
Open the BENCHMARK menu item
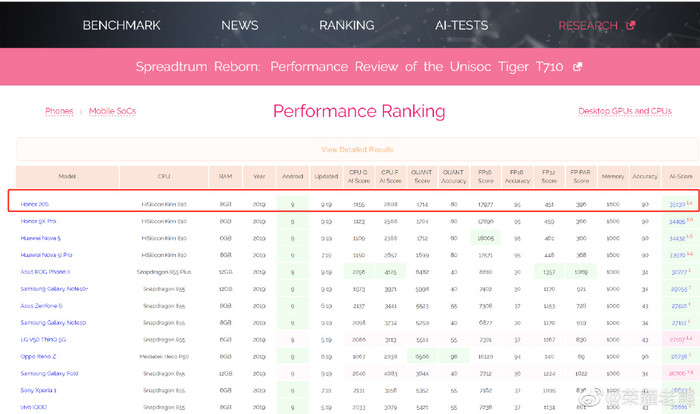(x=121, y=25)
